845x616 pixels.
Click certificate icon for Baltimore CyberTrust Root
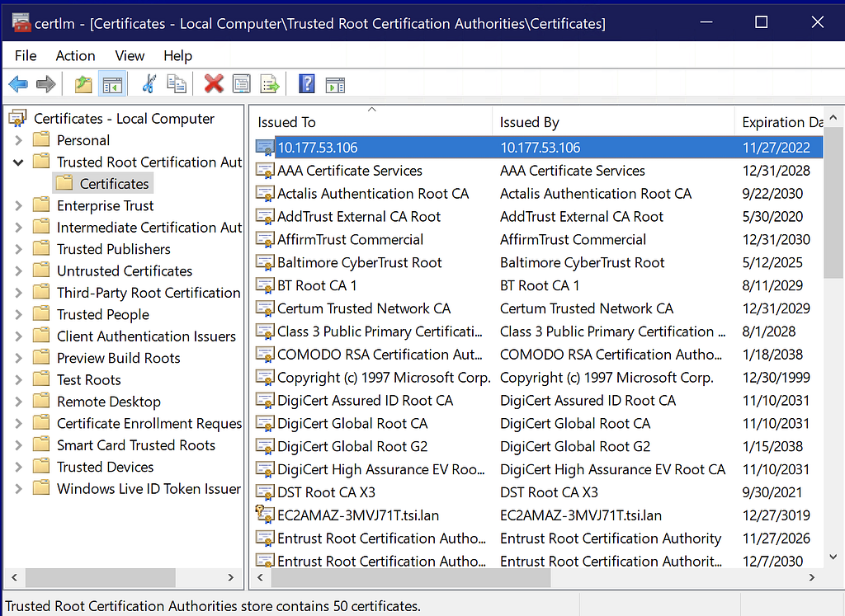point(265,263)
